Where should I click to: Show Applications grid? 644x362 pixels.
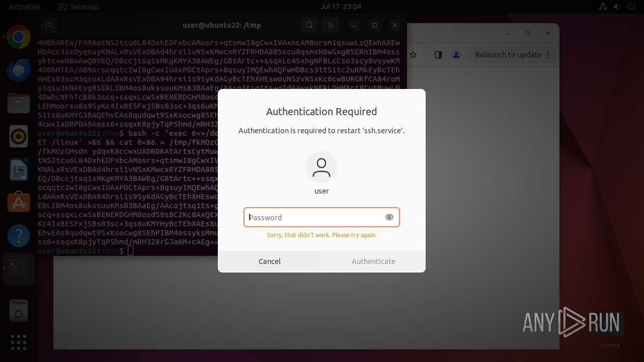[19, 342]
